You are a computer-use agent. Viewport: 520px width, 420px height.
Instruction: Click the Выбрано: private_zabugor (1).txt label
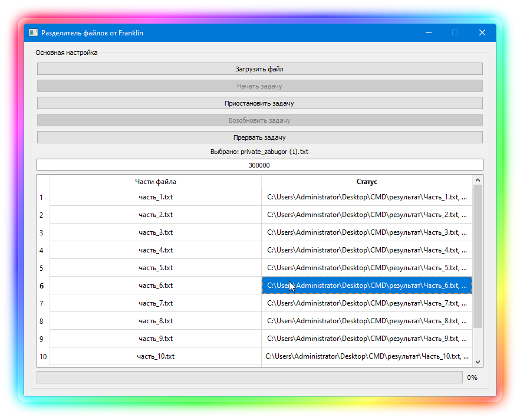click(259, 152)
